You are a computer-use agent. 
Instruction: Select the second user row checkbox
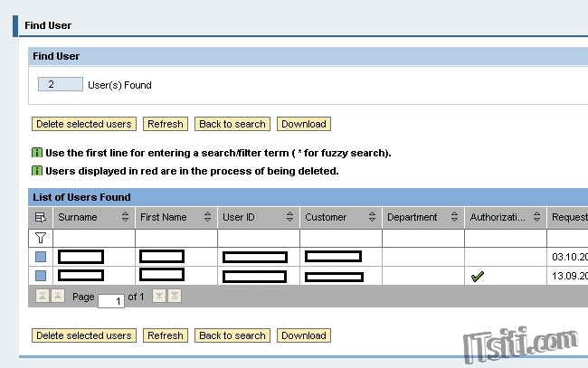(x=41, y=275)
